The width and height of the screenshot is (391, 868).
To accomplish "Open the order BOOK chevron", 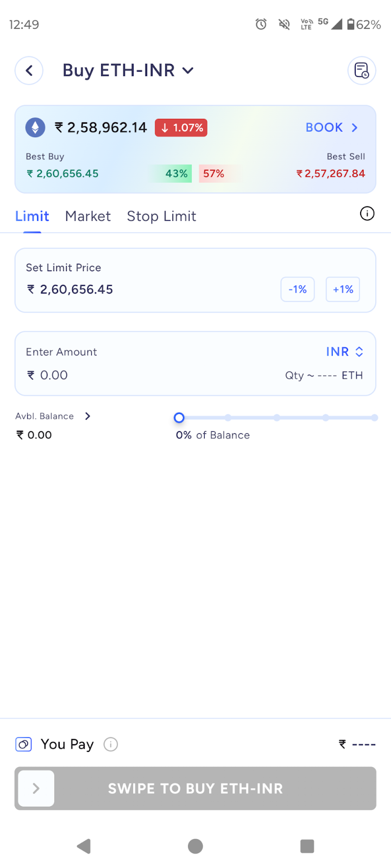I will [x=355, y=127].
